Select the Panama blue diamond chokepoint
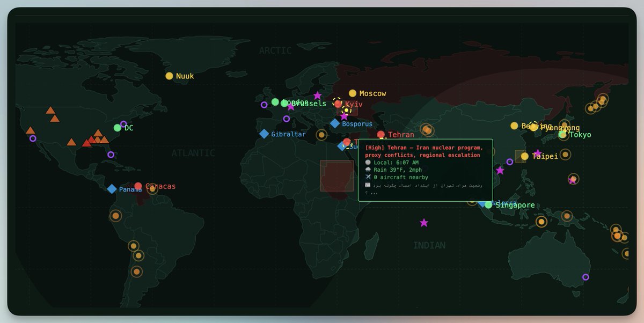The height and width of the screenshot is (323, 644). click(x=112, y=189)
